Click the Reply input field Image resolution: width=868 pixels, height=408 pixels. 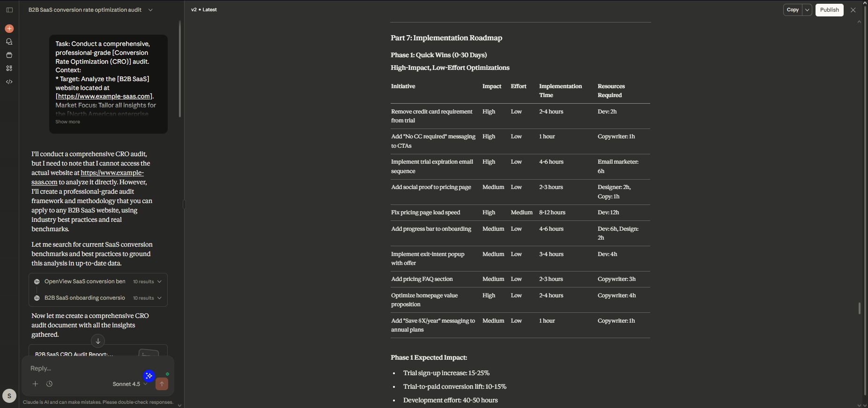click(84, 369)
